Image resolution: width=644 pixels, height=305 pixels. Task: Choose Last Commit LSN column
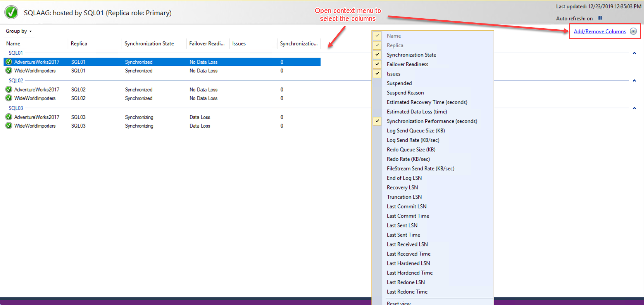coord(407,206)
